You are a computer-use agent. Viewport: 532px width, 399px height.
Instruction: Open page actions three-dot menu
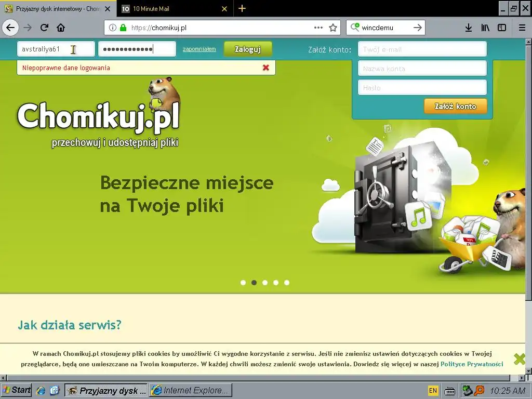click(318, 28)
